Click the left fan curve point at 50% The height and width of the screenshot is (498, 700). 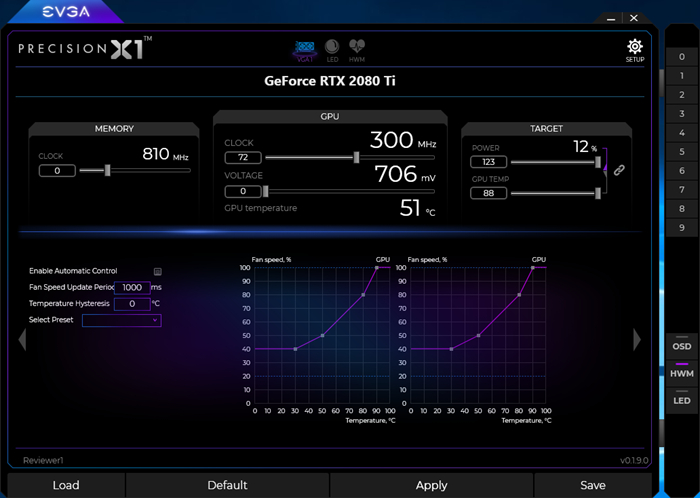(322, 336)
